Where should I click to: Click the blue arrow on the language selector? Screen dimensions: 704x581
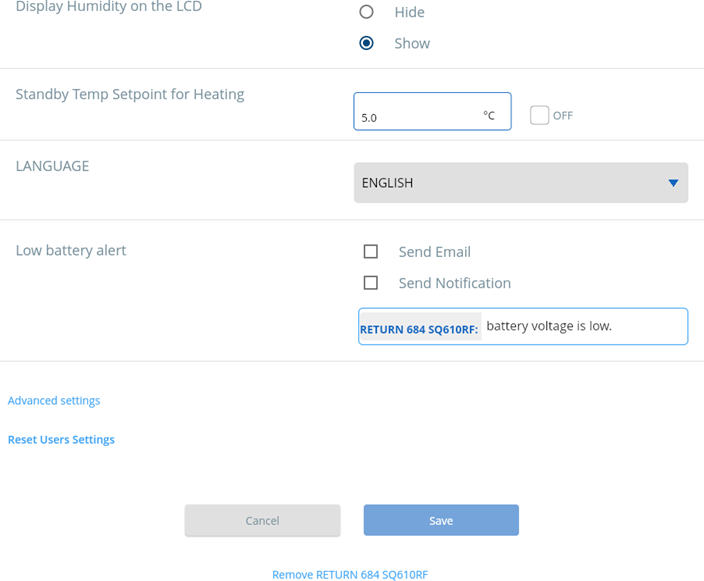pos(673,183)
